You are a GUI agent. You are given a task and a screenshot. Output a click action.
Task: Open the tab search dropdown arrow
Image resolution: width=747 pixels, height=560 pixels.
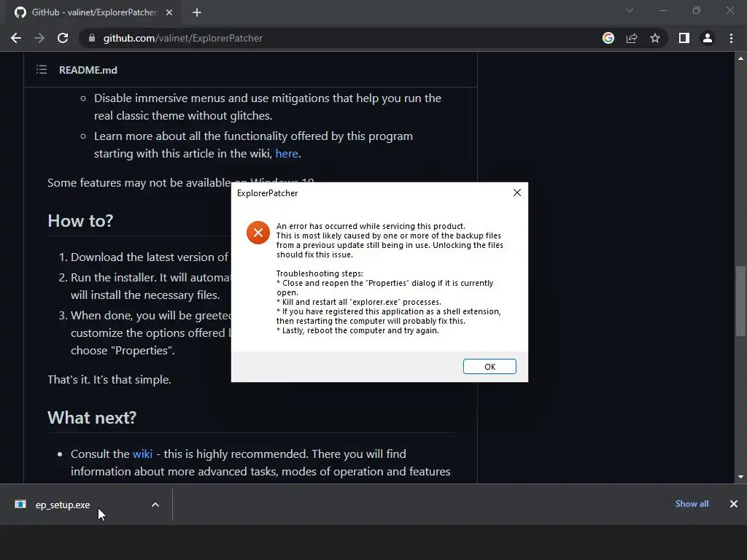tap(630, 10)
